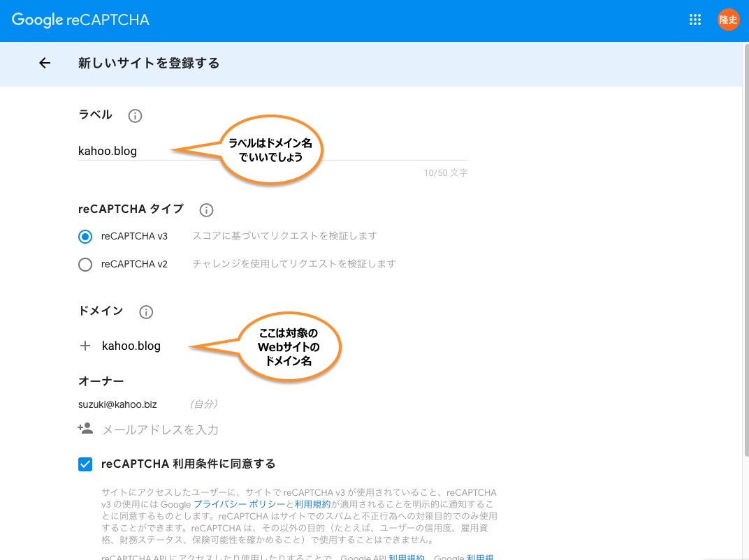
Task: Uncheck reCAPTCHA 利用条件に同意する checkbox
Action: click(x=85, y=464)
